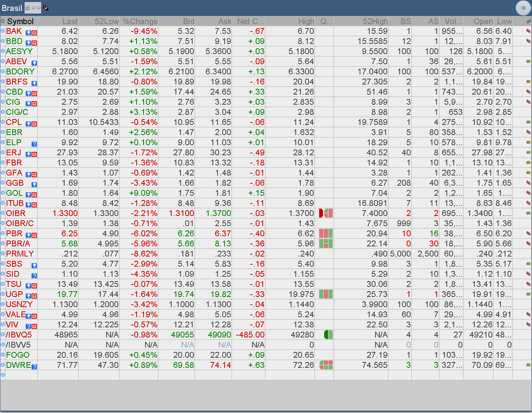
Task: Click FBR's 13.05 last price
Action: 67,163
